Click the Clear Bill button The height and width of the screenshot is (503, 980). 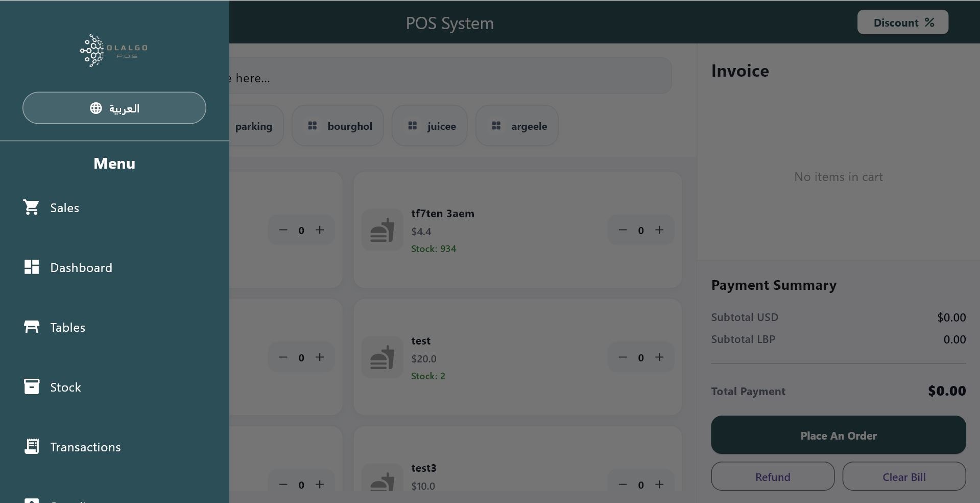tap(904, 476)
